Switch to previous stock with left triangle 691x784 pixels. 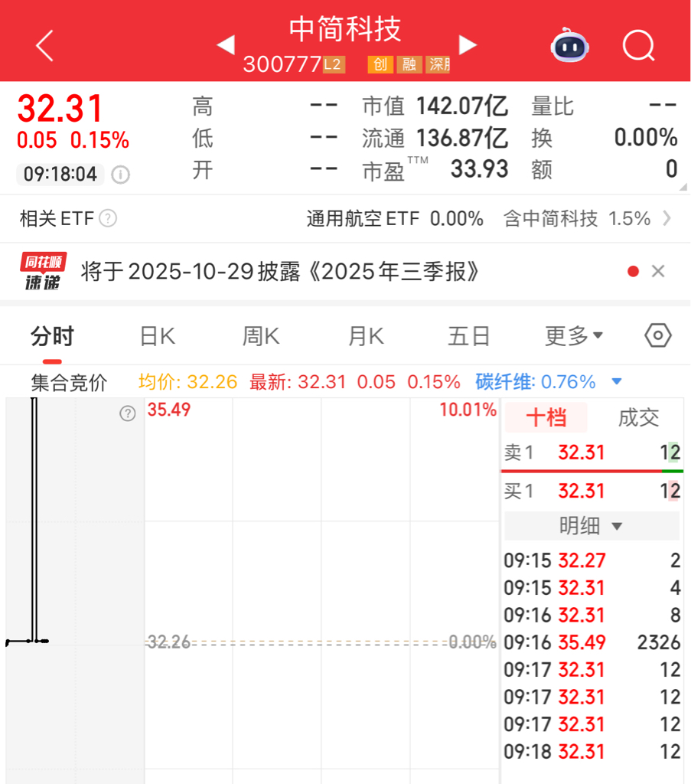(x=226, y=45)
